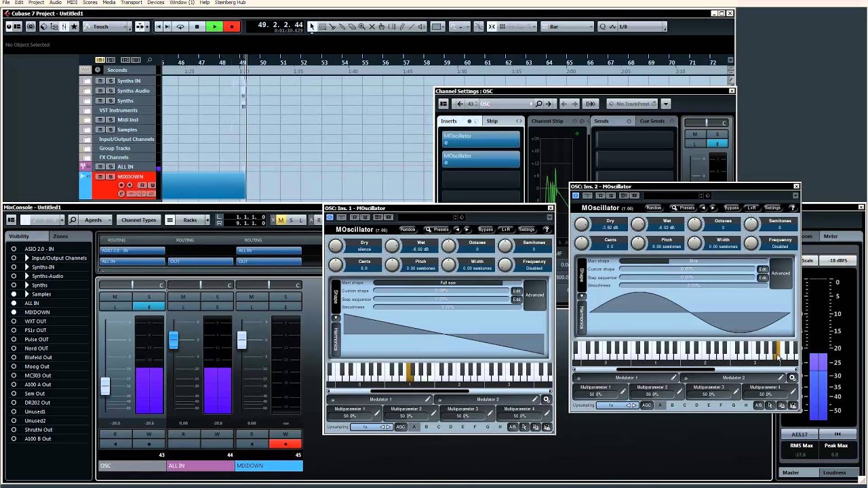Open help question mark in Ins. 2 MOscillator
Viewport: 868px width, 488px height.
click(x=792, y=207)
